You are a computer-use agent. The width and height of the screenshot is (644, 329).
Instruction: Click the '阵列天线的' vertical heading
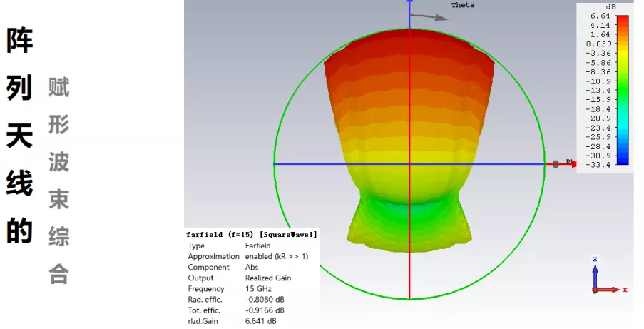point(19,136)
